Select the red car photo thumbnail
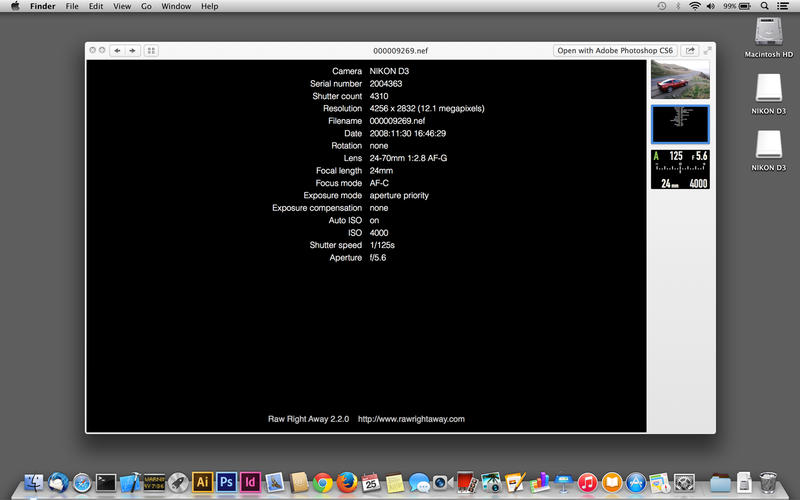This screenshot has height=500, width=800. tap(680, 79)
